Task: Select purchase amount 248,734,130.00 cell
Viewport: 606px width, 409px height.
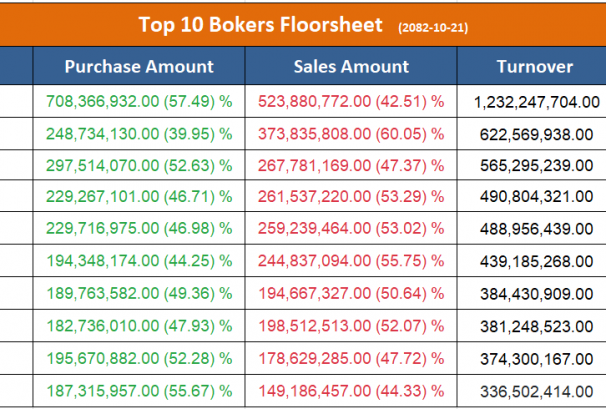Action: pos(139,133)
